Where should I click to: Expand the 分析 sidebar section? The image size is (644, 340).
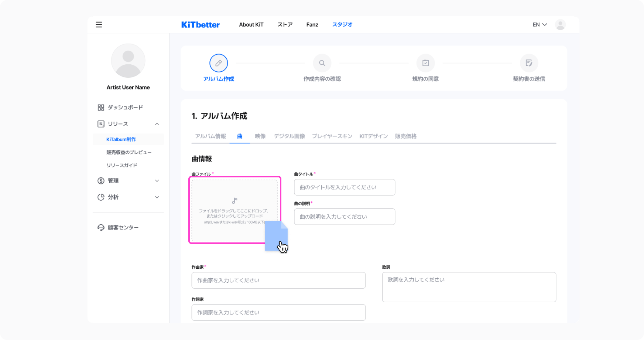pyautogui.click(x=157, y=197)
